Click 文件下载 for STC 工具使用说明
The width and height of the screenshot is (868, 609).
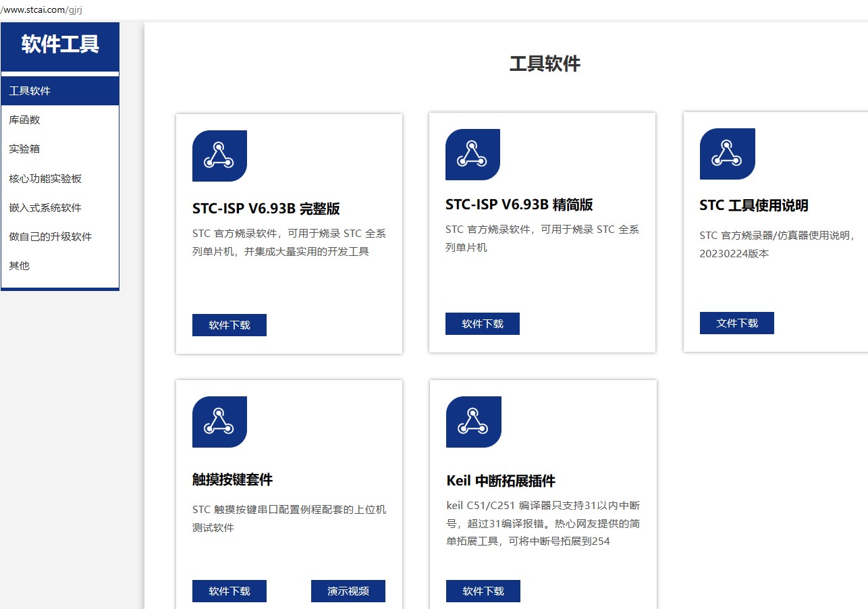point(737,323)
